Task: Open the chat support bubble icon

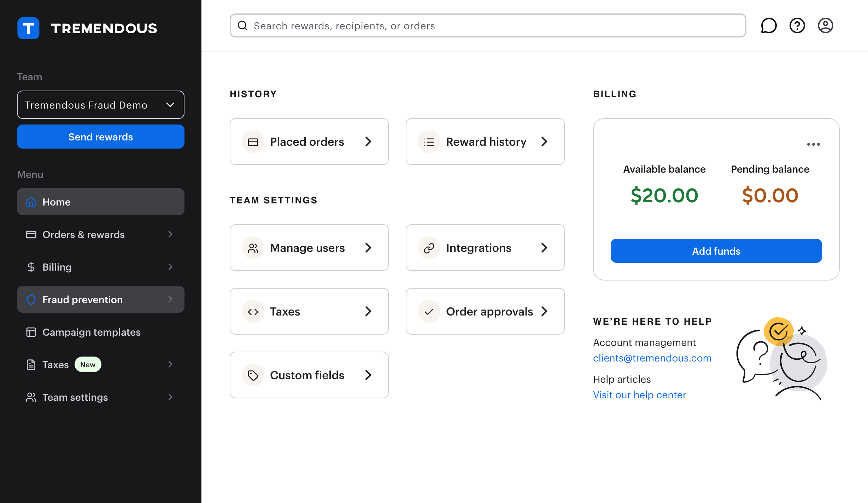Action: click(769, 25)
